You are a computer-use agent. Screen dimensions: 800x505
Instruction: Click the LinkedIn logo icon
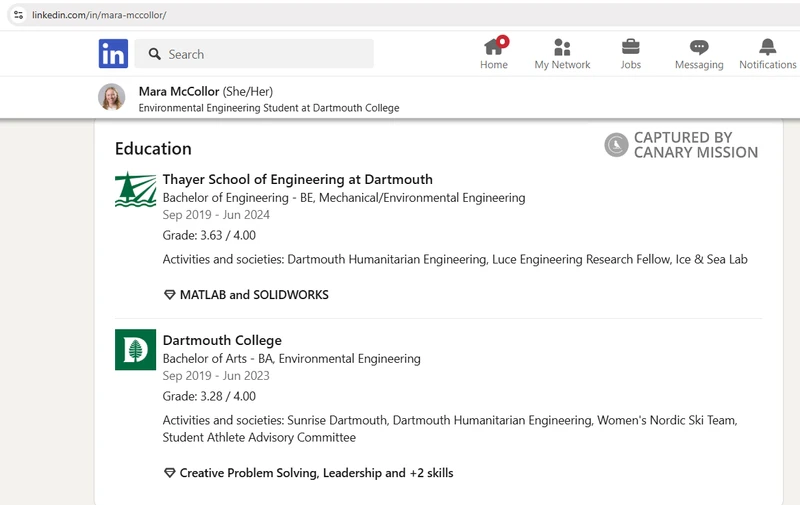(x=113, y=54)
